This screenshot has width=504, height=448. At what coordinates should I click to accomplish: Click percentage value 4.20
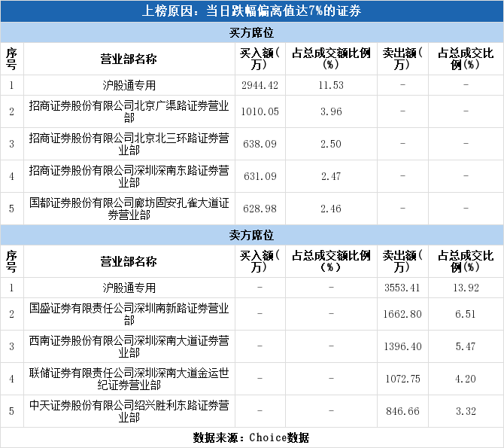pos(466,379)
